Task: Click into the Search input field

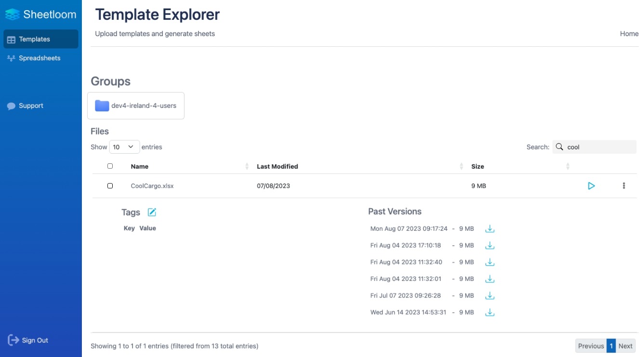Action: click(x=600, y=147)
